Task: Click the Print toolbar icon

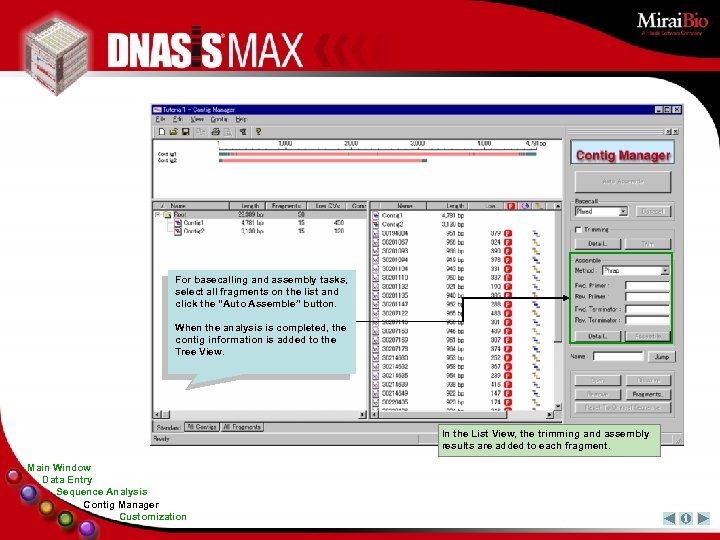Action: click(x=215, y=132)
